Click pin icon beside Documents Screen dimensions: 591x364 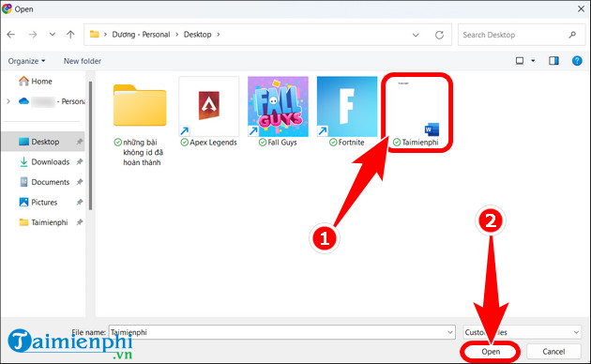[79, 182]
